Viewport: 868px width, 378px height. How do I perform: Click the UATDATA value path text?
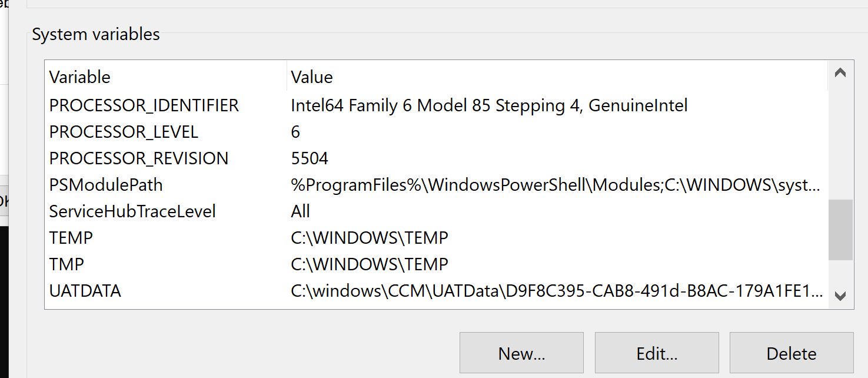point(557,290)
